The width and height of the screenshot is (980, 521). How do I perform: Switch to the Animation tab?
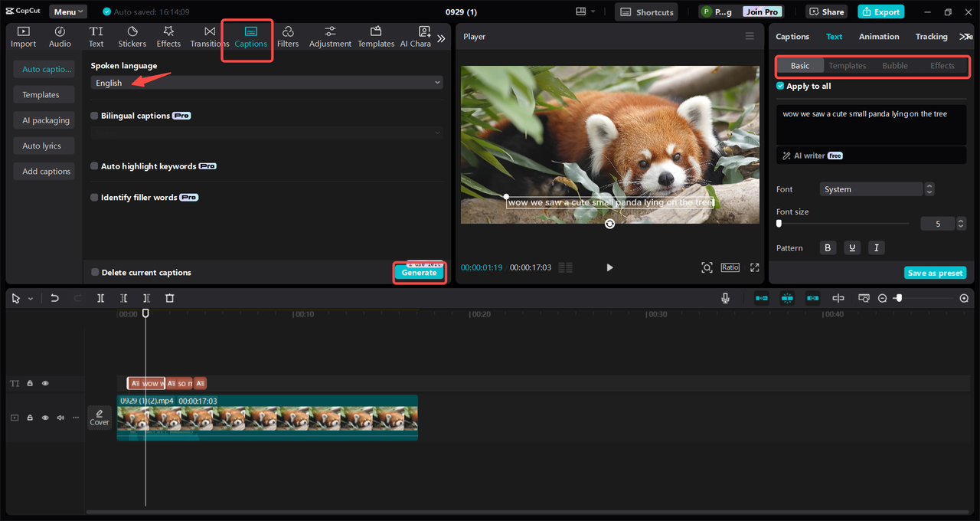tap(879, 36)
